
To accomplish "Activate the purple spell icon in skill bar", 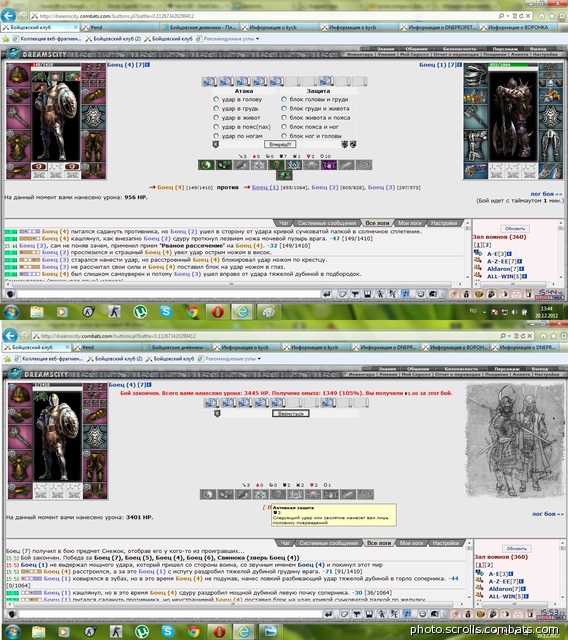I will point(329,165).
